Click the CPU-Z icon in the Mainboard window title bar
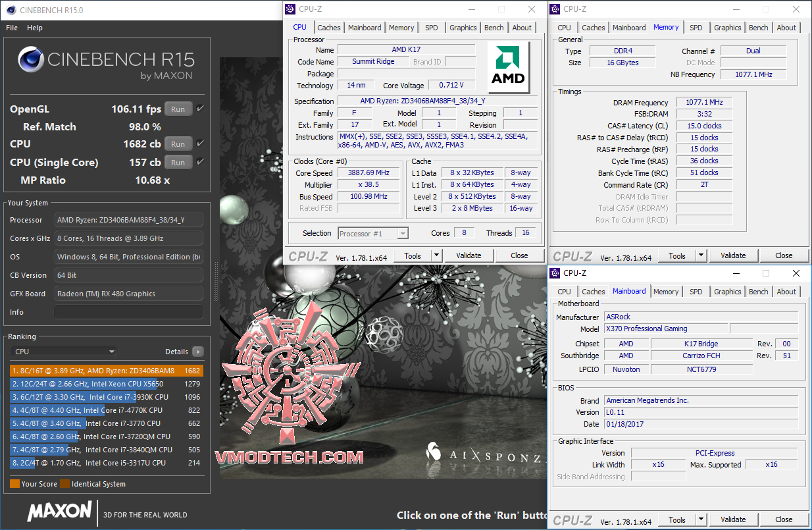 pyautogui.click(x=554, y=273)
